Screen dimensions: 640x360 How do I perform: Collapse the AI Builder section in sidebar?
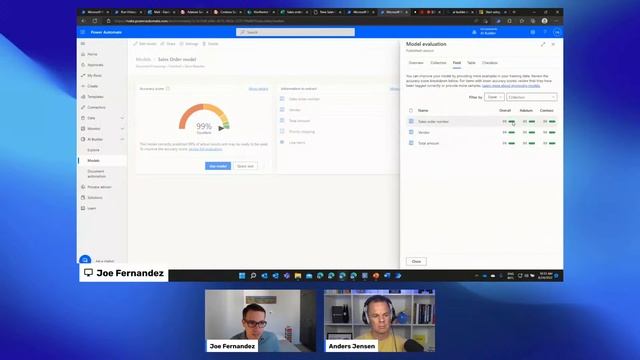point(122,139)
